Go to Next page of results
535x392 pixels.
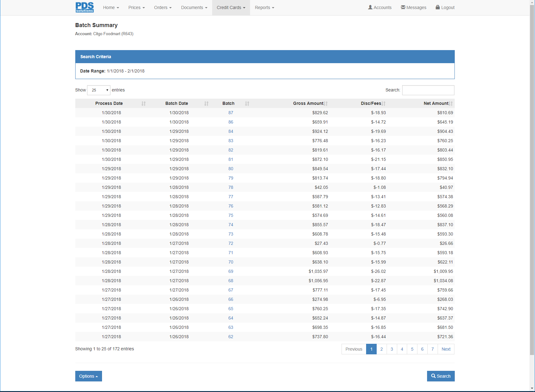click(446, 349)
